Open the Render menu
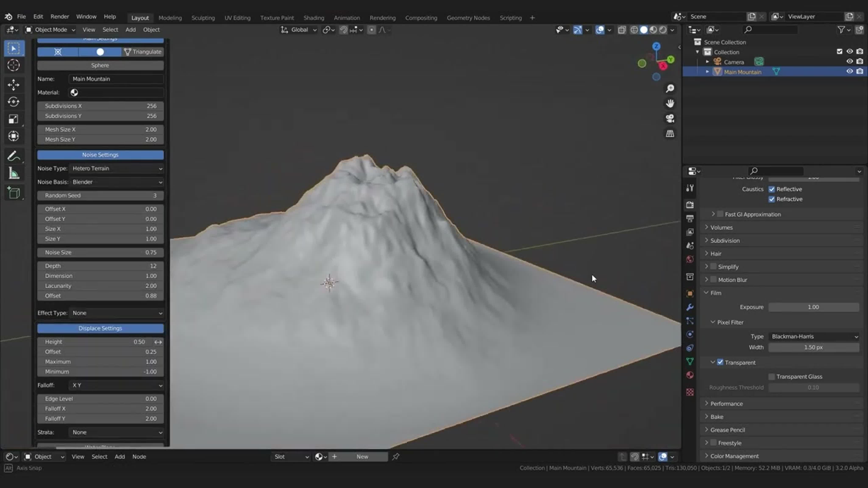The image size is (868, 488). tap(60, 17)
